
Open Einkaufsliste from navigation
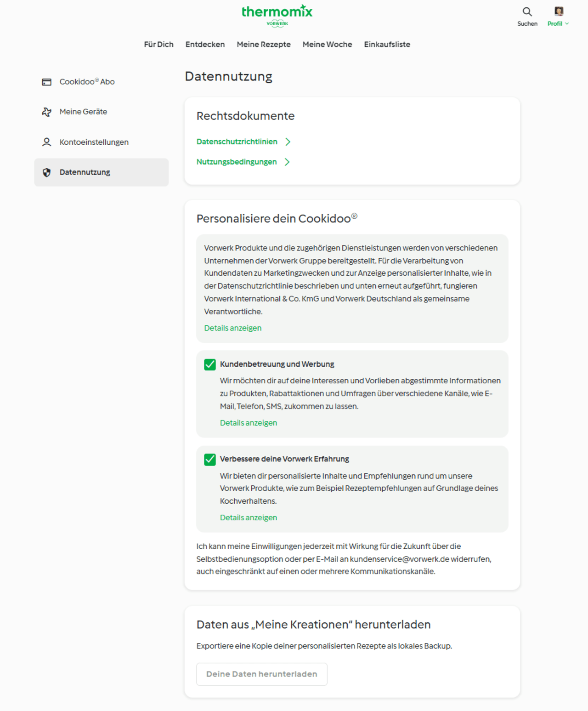point(387,45)
